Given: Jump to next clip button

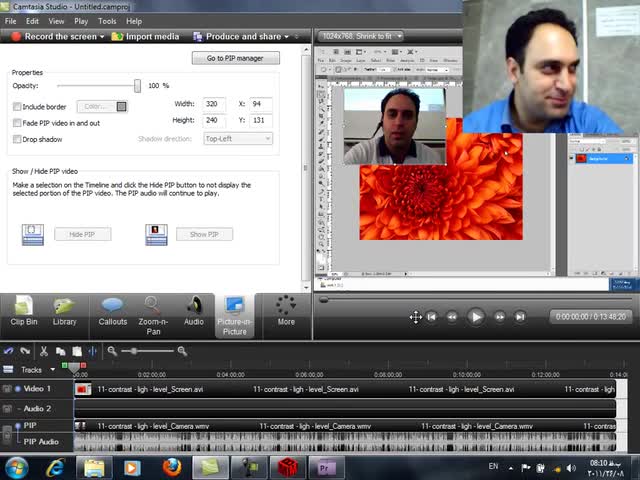Looking at the screenshot, I should click(520, 317).
